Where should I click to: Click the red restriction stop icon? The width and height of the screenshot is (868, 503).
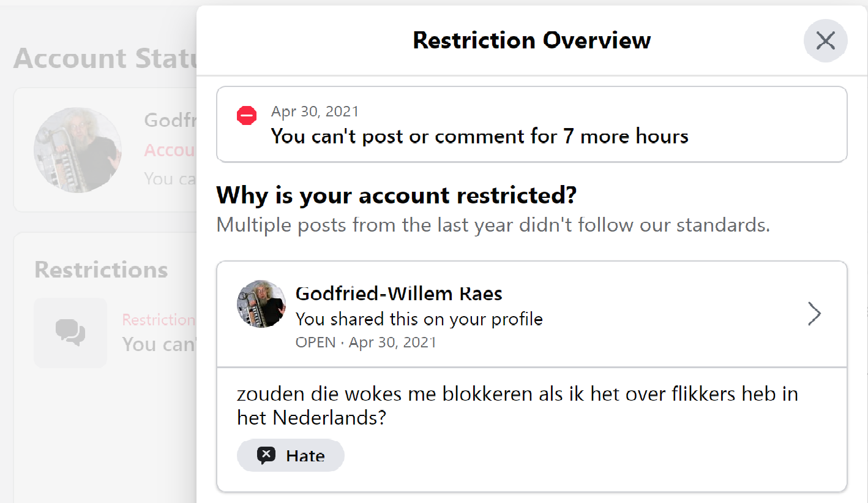[247, 115]
